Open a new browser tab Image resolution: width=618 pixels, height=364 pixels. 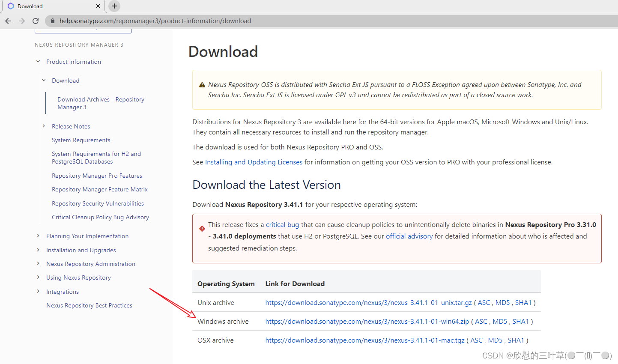pyautogui.click(x=114, y=6)
